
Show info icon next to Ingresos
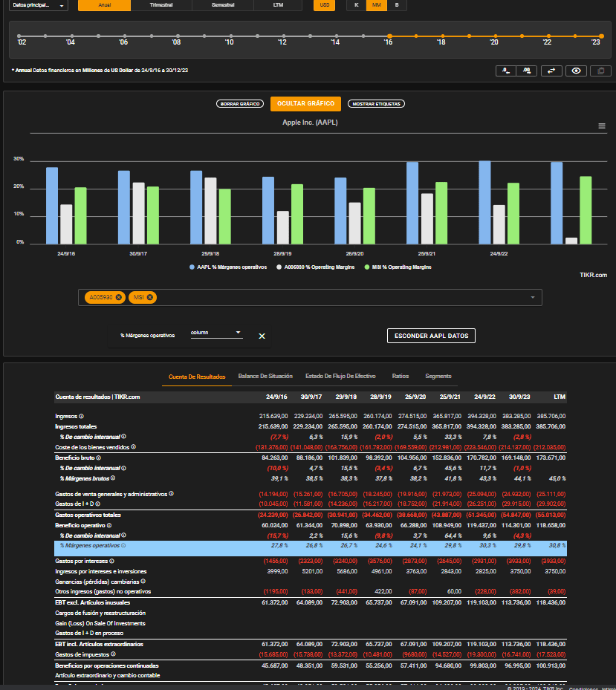coord(82,416)
